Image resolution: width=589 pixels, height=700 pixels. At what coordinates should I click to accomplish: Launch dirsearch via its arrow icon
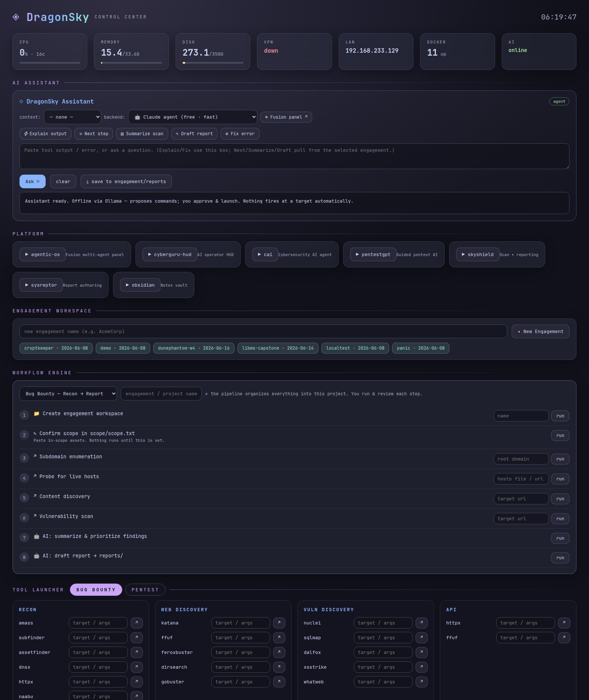coord(279,667)
